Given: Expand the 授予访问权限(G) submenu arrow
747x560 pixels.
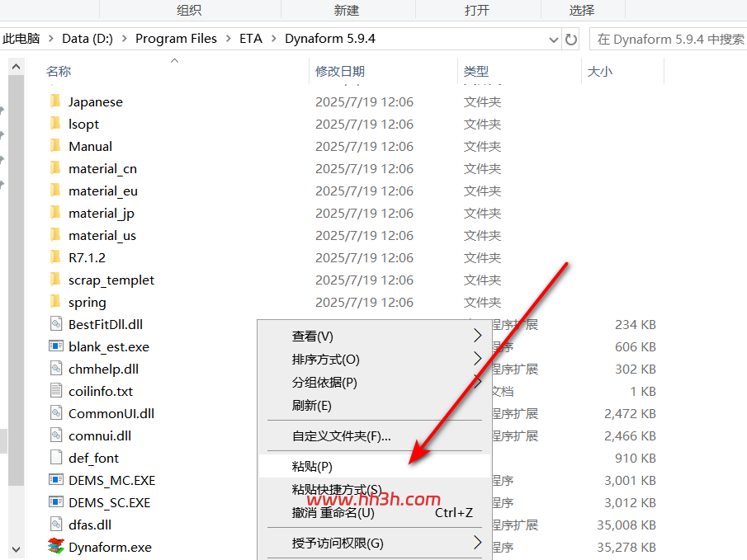Looking at the screenshot, I should (477, 543).
